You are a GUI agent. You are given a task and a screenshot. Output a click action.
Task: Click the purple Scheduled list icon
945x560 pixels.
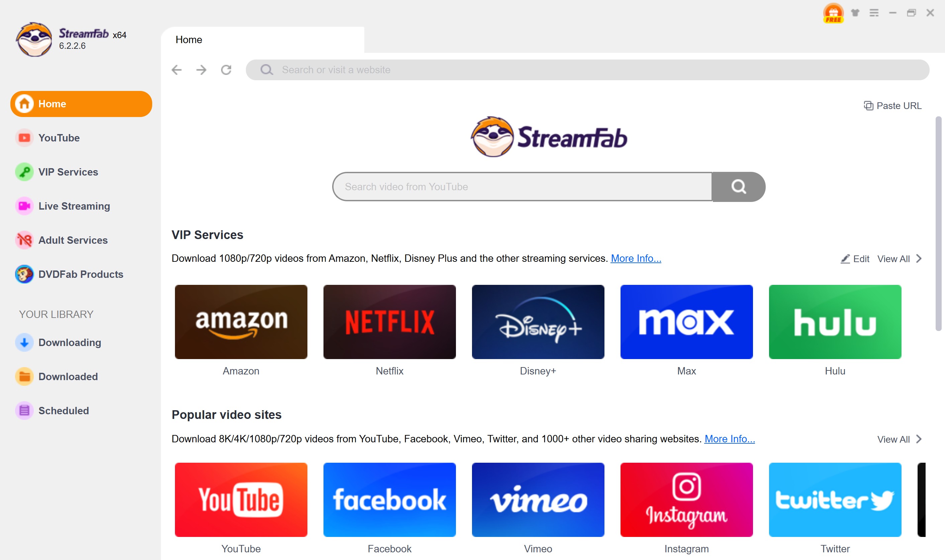(x=24, y=411)
